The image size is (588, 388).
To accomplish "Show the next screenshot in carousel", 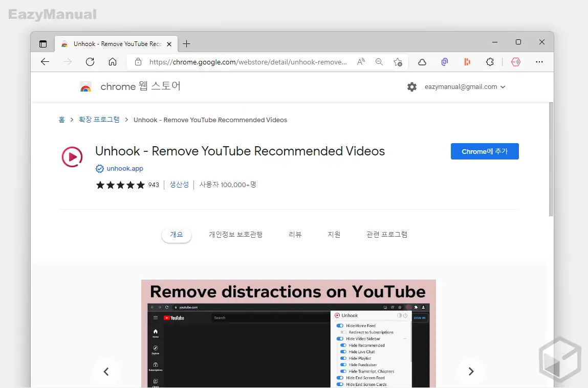I will click(471, 371).
